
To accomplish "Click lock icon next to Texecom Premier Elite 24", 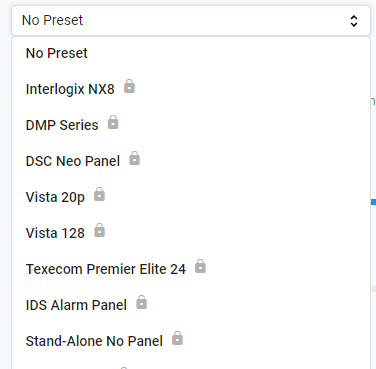I will 200,266.
